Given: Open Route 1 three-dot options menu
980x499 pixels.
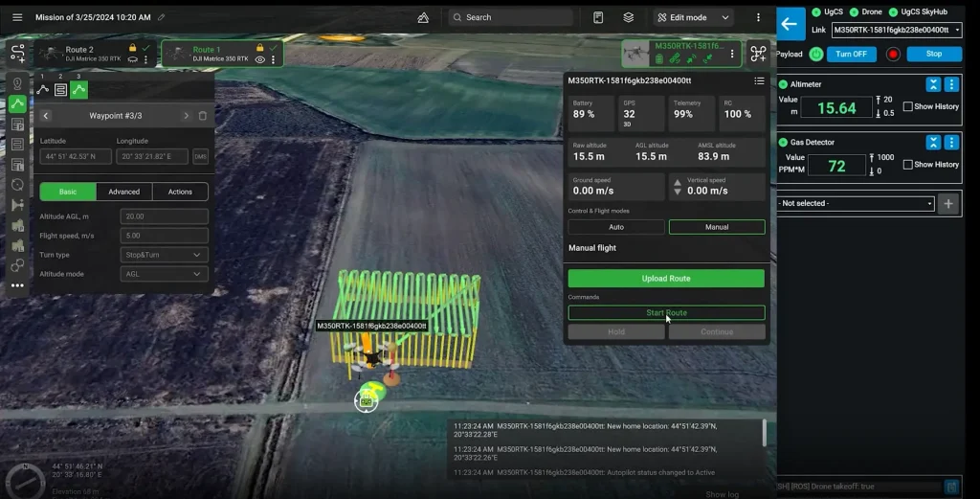Looking at the screenshot, I should 273,59.
